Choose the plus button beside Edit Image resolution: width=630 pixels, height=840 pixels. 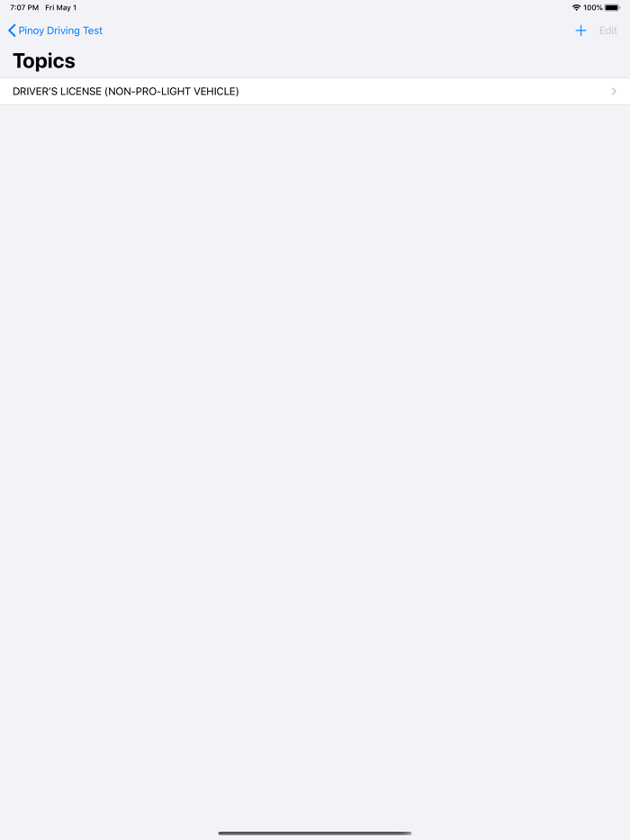[x=580, y=31]
